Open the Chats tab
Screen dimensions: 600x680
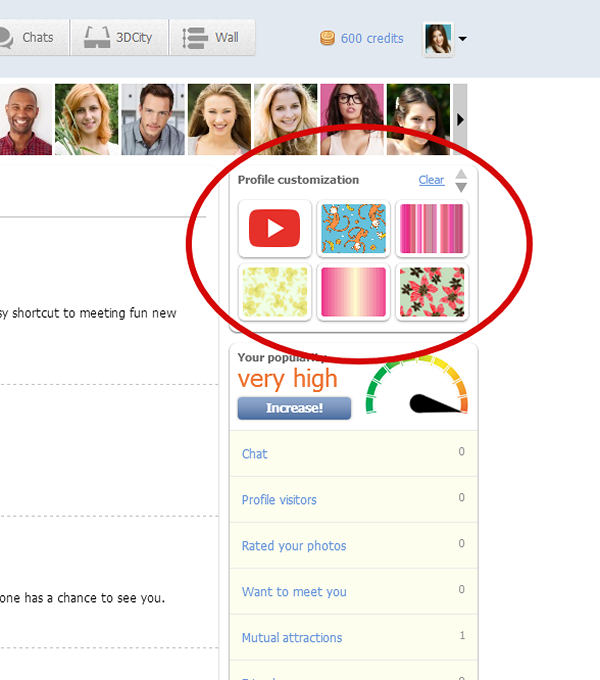coord(30,38)
